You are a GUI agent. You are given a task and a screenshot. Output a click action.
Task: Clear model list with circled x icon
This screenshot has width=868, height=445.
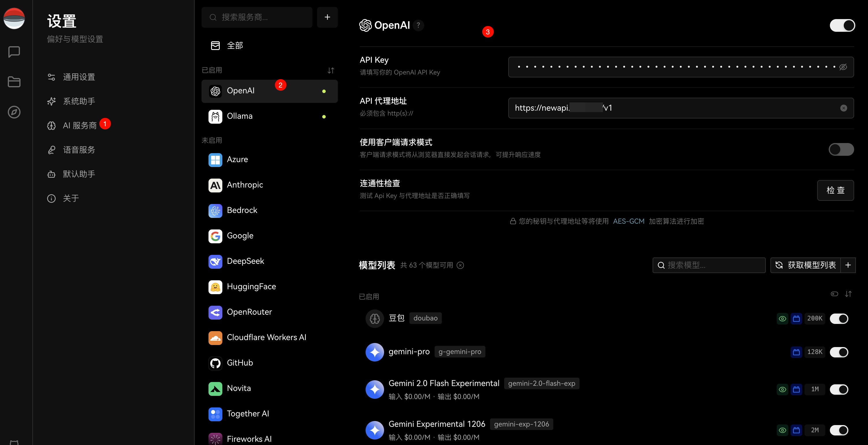(460, 265)
